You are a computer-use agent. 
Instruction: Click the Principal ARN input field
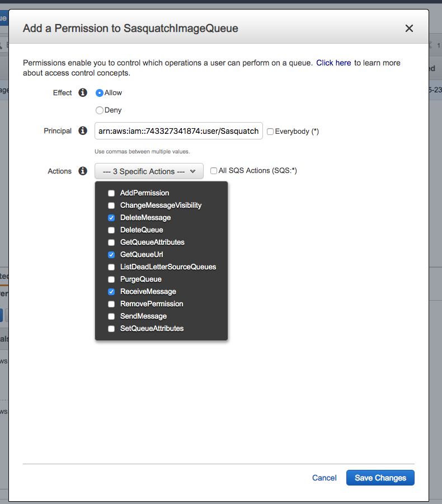(178, 131)
